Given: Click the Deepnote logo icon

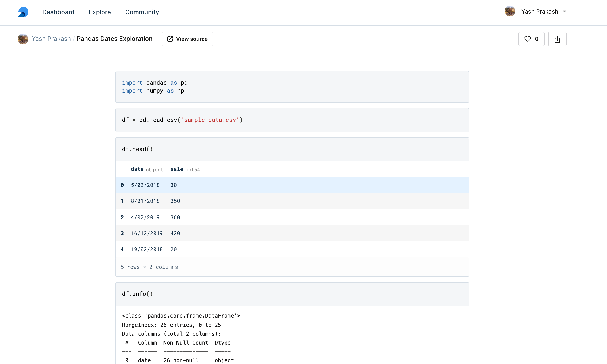Looking at the screenshot, I should tap(23, 12).
